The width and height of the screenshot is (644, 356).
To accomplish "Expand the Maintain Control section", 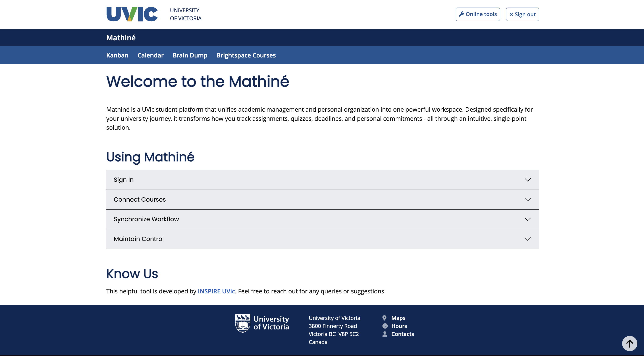I will pyautogui.click(x=322, y=239).
